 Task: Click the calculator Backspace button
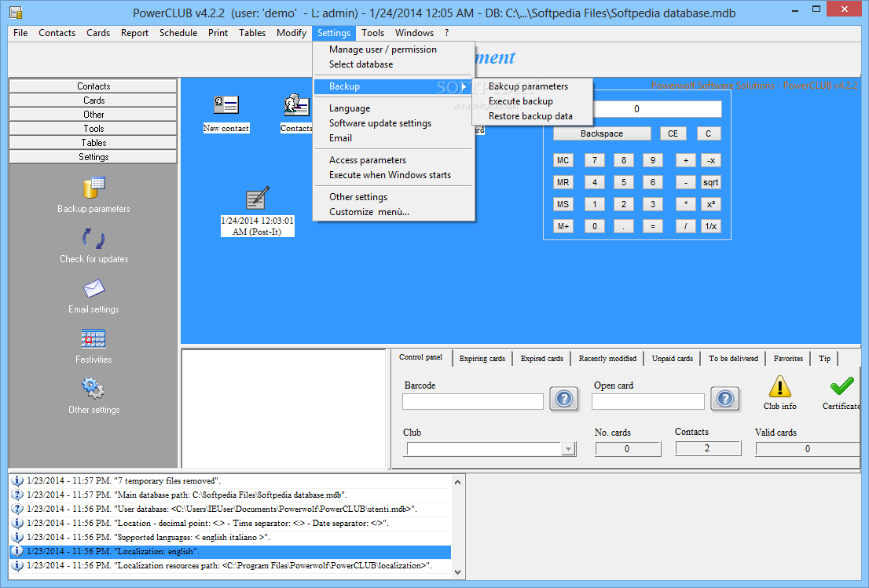click(602, 133)
